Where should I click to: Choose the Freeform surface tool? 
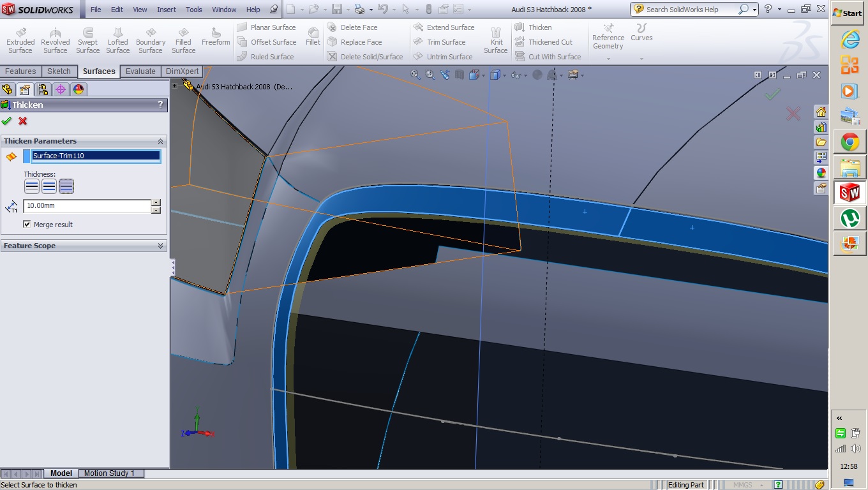click(216, 37)
